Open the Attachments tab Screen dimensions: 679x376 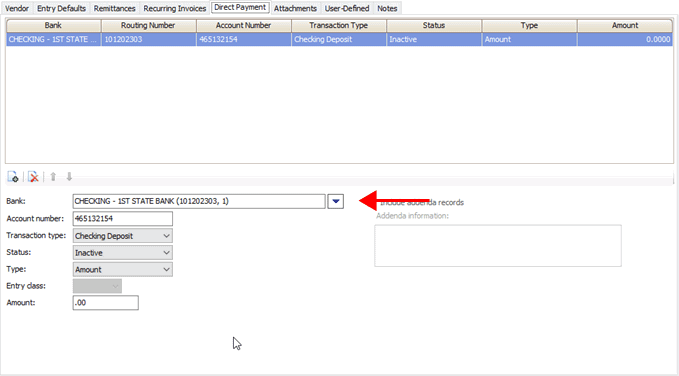tap(295, 8)
